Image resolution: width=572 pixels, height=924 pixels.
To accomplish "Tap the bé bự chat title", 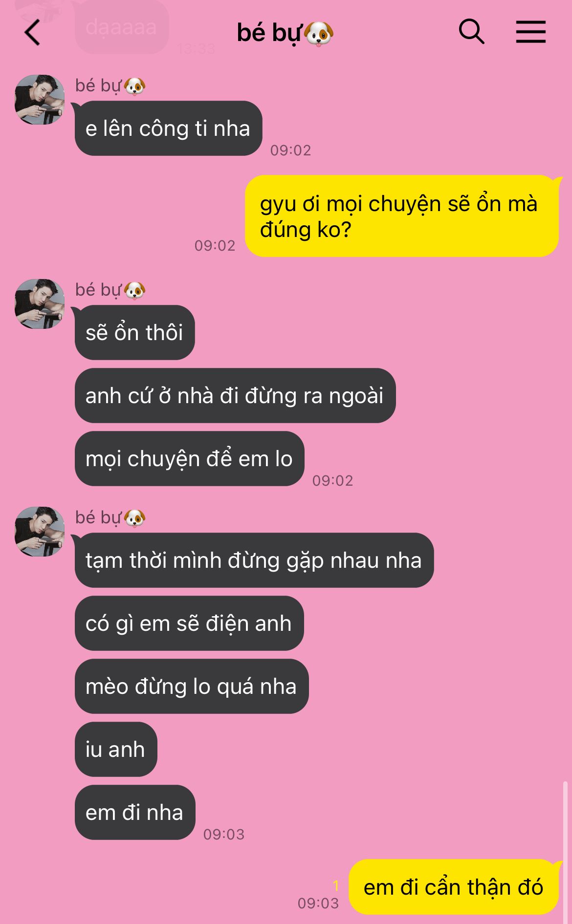I will pos(285,33).
